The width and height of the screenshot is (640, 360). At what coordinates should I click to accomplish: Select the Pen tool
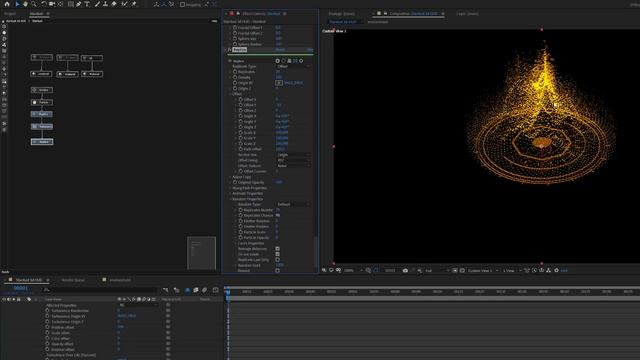tap(79, 4)
